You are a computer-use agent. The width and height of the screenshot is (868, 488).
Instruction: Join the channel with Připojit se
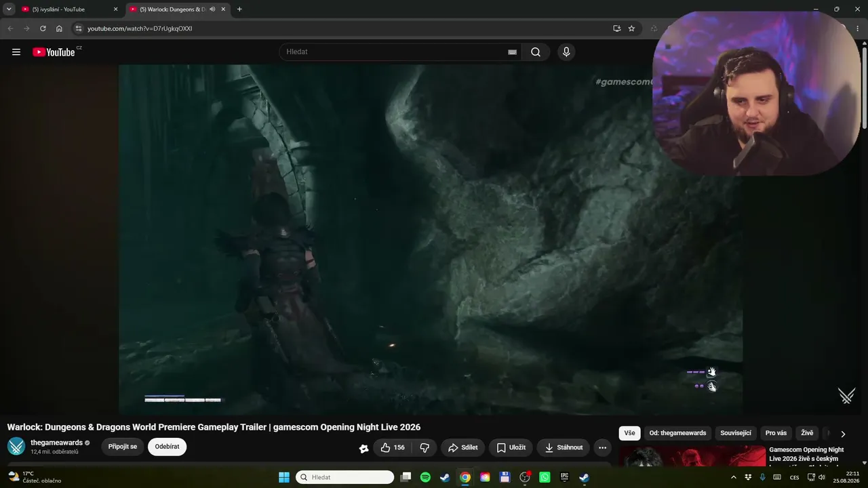pos(123,447)
